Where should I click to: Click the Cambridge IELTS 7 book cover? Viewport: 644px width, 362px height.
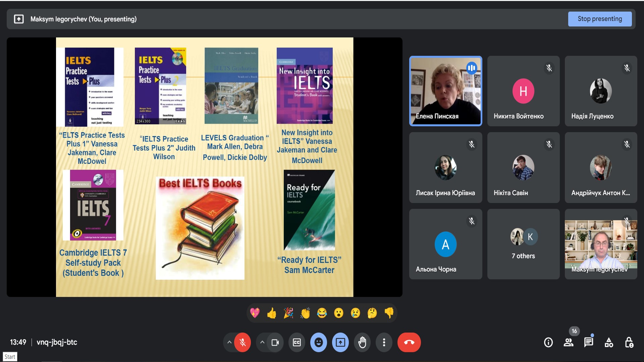point(93,205)
